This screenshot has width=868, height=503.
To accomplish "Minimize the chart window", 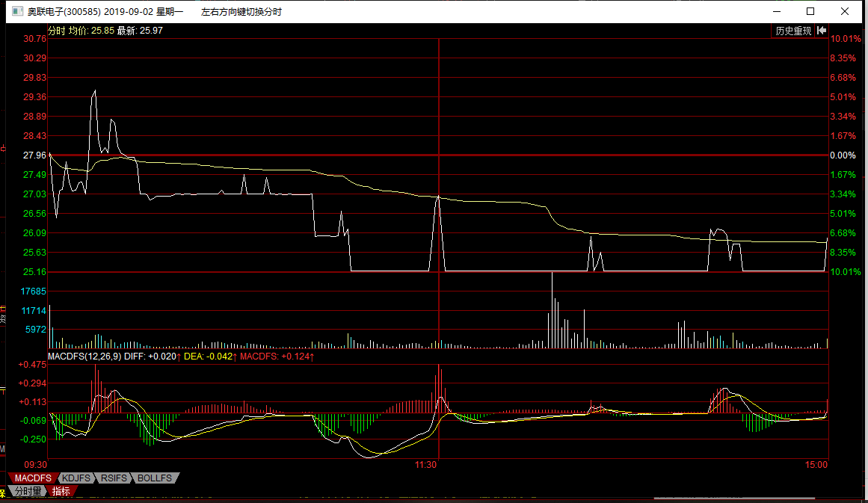I will click(777, 12).
